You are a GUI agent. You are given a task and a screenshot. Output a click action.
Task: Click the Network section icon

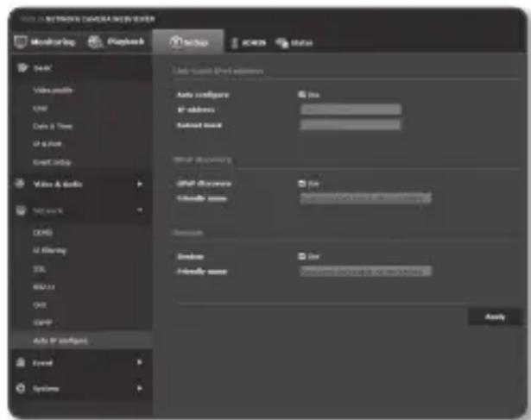pyautogui.click(x=21, y=210)
